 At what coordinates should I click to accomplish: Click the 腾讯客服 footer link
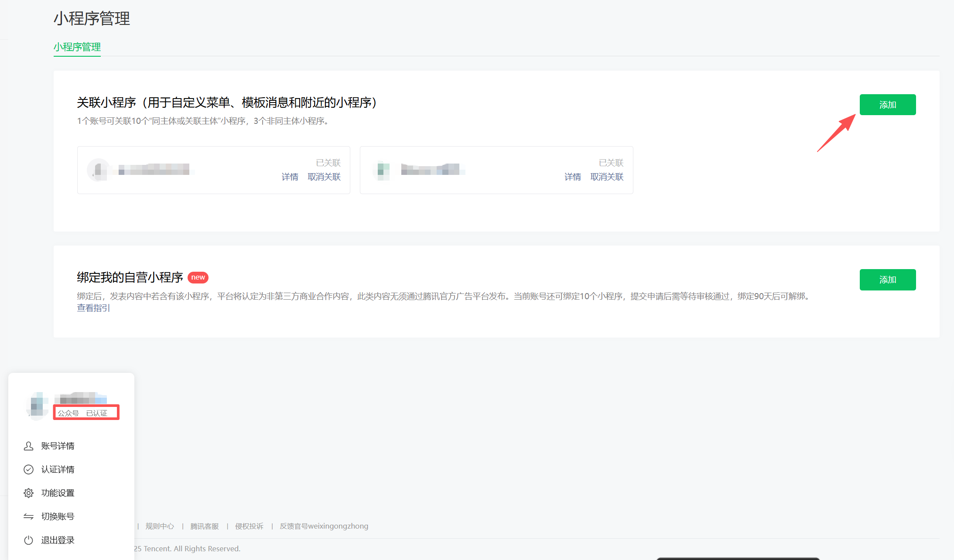205,526
